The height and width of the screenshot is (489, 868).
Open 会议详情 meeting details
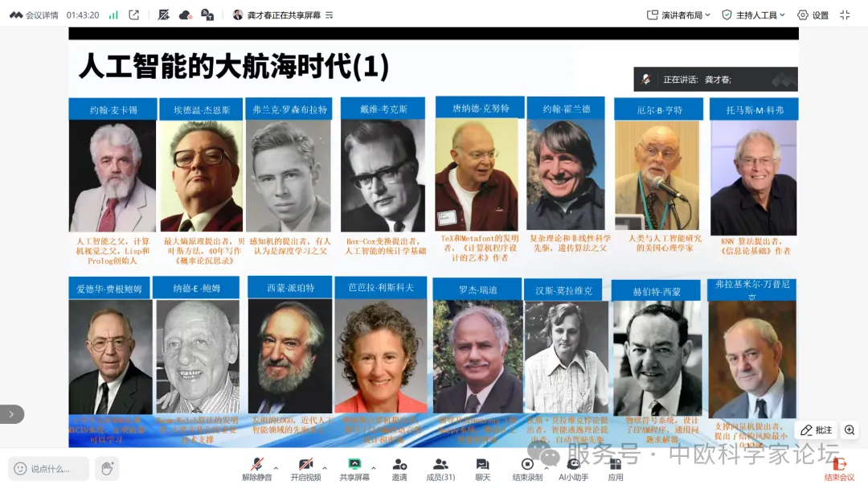click(x=34, y=14)
